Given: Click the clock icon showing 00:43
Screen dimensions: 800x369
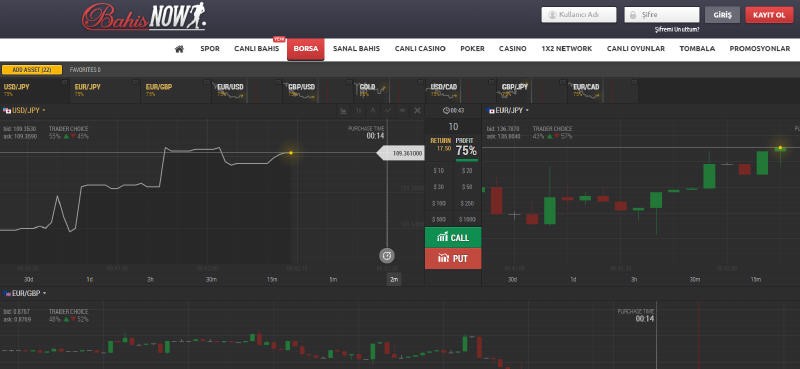Looking at the screenshot, I should tap(446, 110).
